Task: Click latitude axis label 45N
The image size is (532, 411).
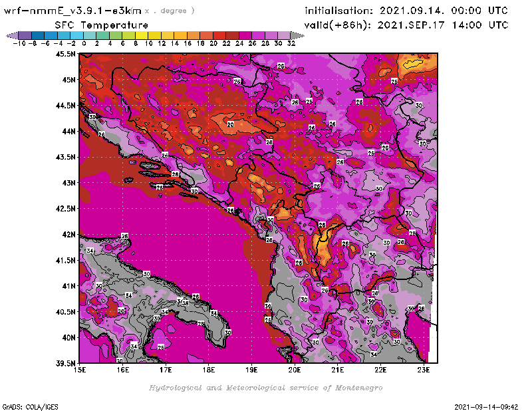Action: coord(68,80)
